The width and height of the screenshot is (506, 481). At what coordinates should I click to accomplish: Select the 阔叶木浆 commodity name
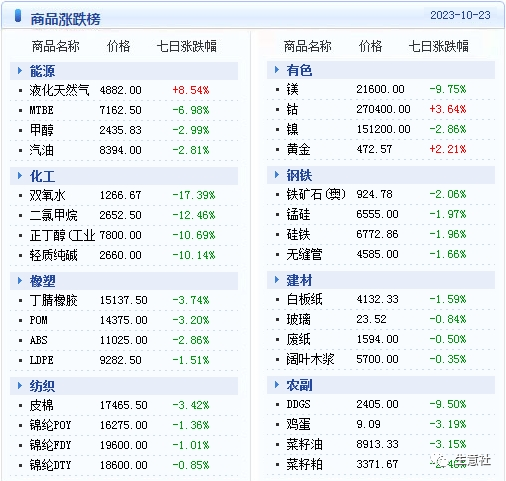tap(310, 359)
